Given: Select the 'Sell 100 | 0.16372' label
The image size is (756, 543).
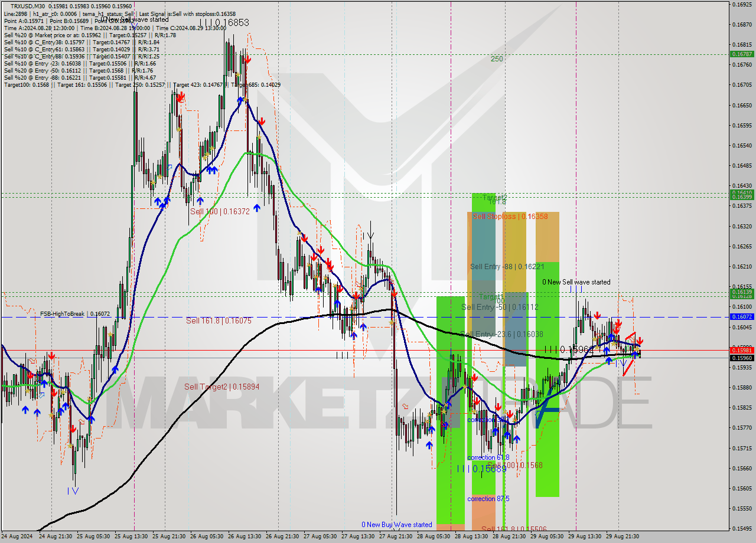Looking at the screenshot, I should [x=220, y=211].
